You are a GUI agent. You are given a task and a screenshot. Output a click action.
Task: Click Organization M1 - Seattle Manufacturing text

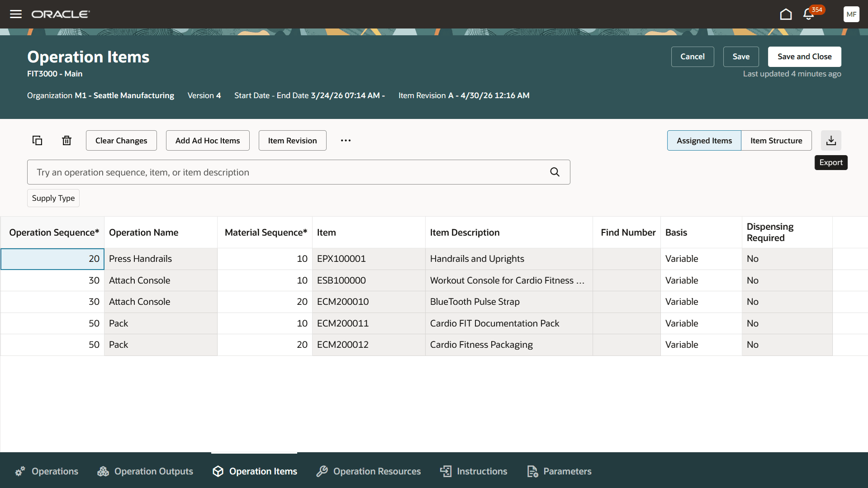[100, 95]
